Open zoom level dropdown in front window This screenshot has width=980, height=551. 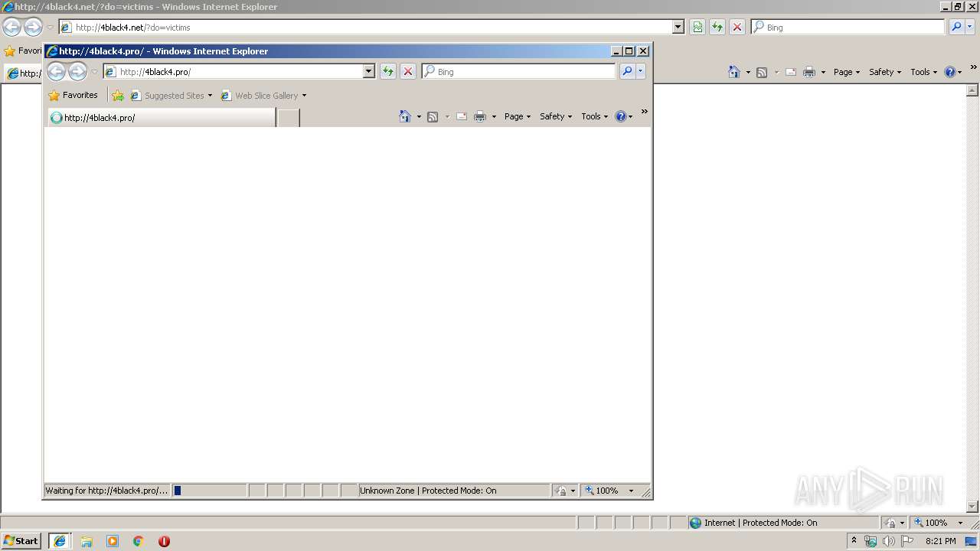click(x=632, y=491)
